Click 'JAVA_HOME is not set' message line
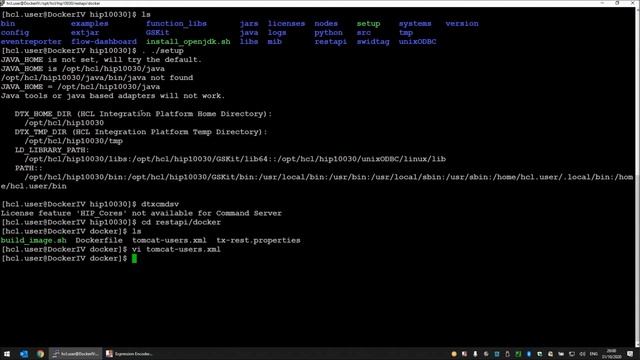Viewport: 640px width, 360px height. [x=101, y=60]
